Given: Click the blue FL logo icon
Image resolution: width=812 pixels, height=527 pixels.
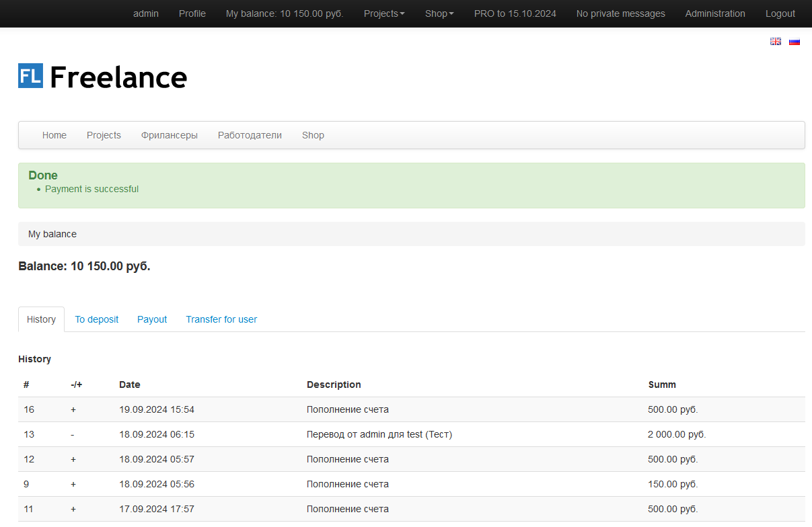Looking at the screenshot, I should [x=30, y=76].
